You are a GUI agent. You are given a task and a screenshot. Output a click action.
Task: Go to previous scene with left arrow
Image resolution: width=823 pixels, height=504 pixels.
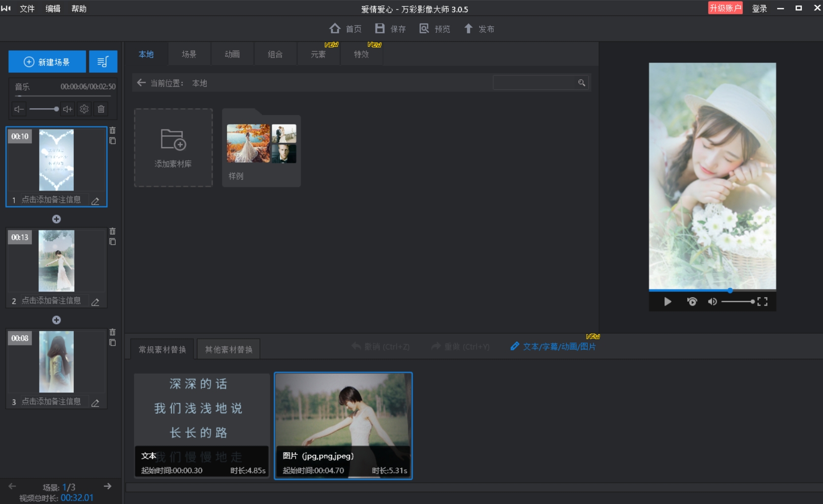coord(12,486)
